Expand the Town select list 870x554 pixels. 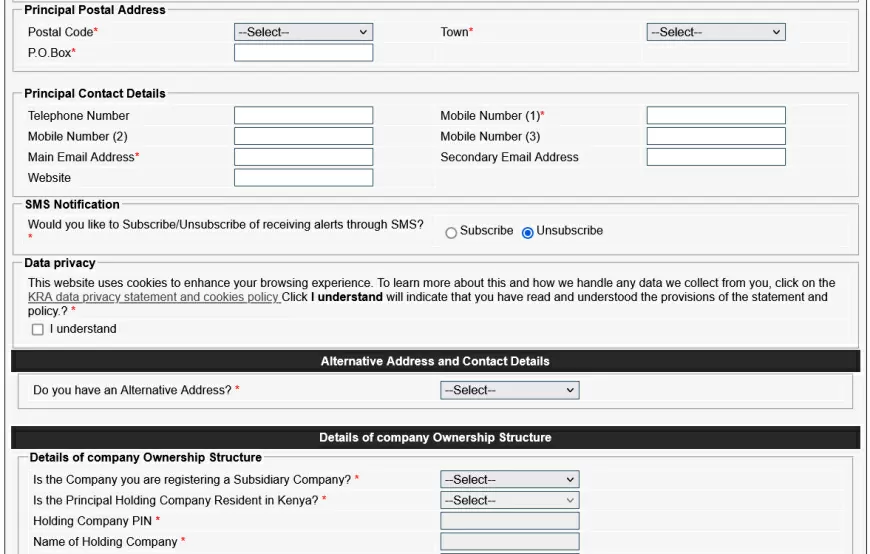coord(715,32)
